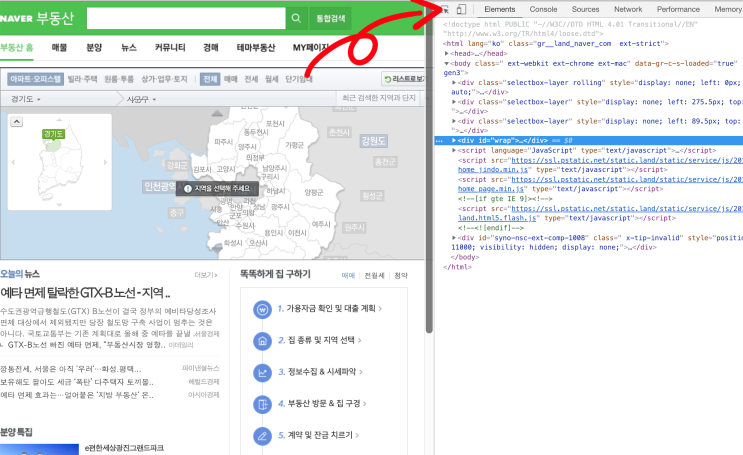Pan the main map up with the top arrow
The height and width of the screenshot is (455, 743).
tap(217, 113)
